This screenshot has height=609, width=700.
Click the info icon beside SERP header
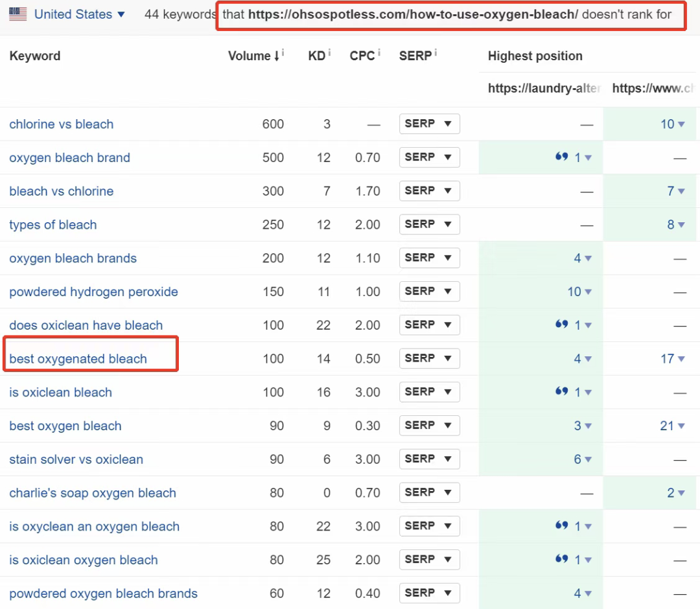[x=436, y=53]
